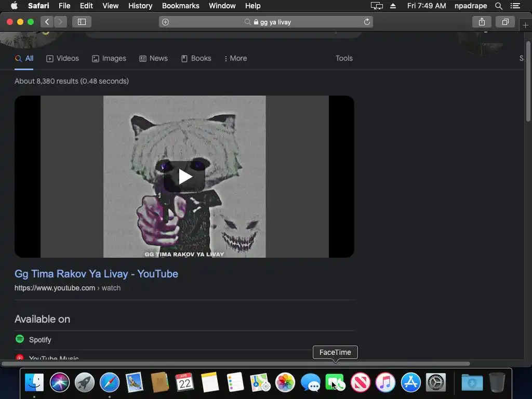Click the address bar showing gg ya livay
Viewport: 532px width, 399px height.
point(266,22)
